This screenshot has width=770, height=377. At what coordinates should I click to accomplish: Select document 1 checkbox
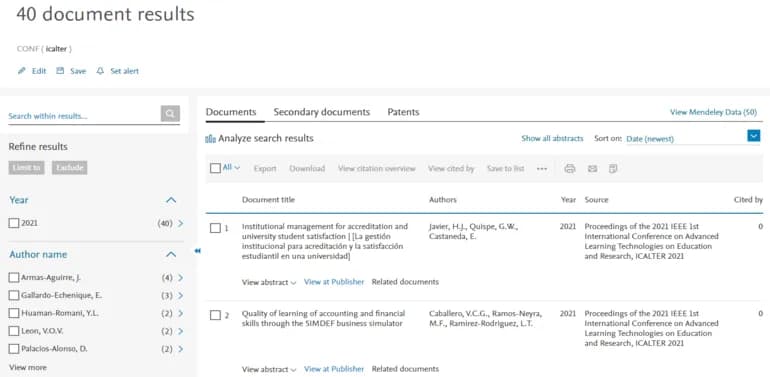click(215, 228)
